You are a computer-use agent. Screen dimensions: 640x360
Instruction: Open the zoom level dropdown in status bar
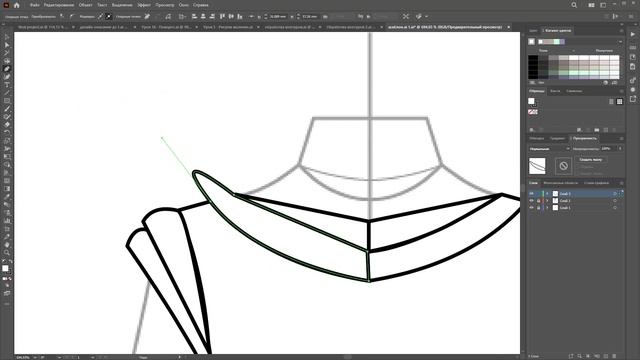(35, 357)
